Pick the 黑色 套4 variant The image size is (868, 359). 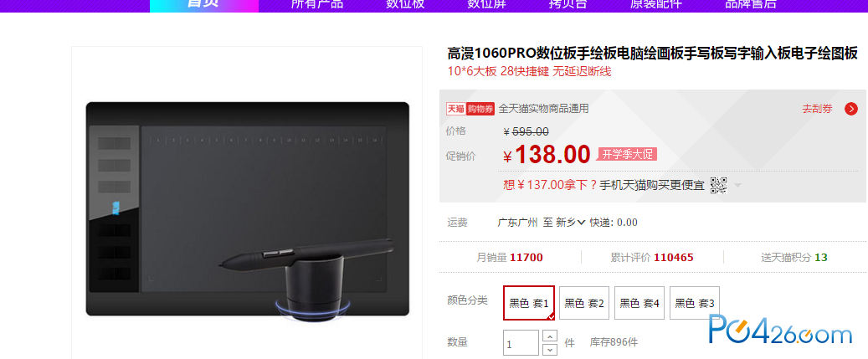(639, 303)
